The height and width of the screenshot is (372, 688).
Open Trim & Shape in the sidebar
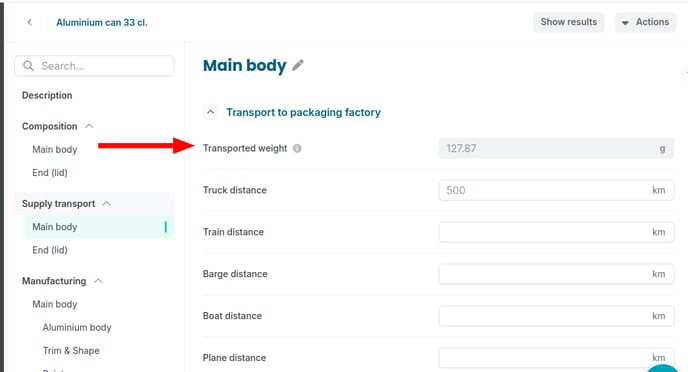(71, 351)
